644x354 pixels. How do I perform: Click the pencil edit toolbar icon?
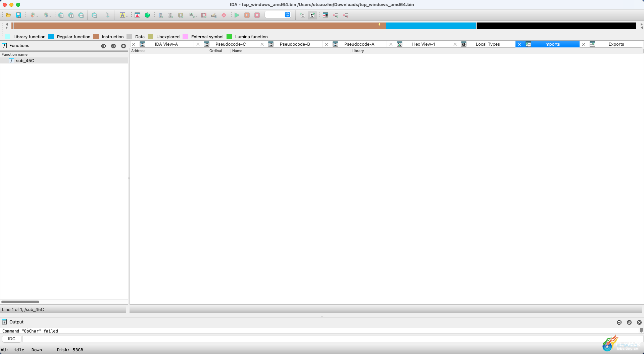[x=214, y=15]
